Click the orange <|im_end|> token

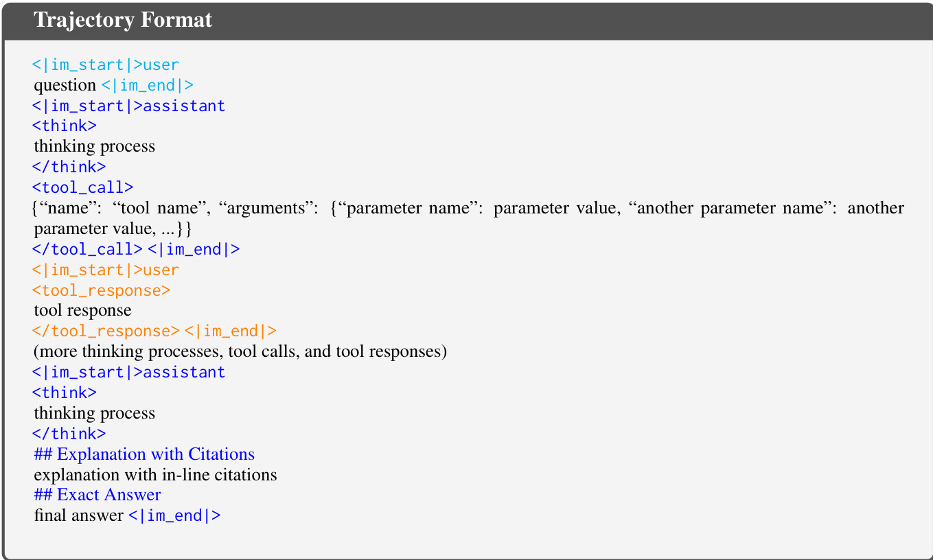tap(231, 331)
